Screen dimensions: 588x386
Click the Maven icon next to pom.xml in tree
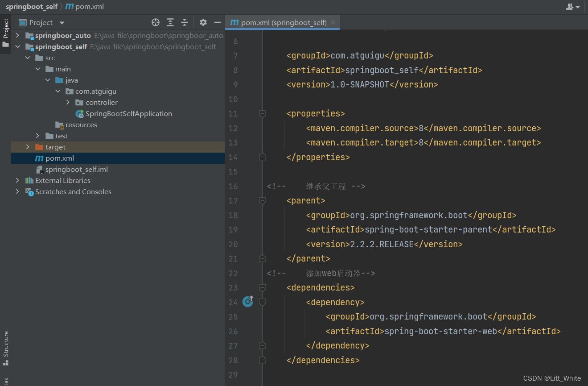coord(39,158)
